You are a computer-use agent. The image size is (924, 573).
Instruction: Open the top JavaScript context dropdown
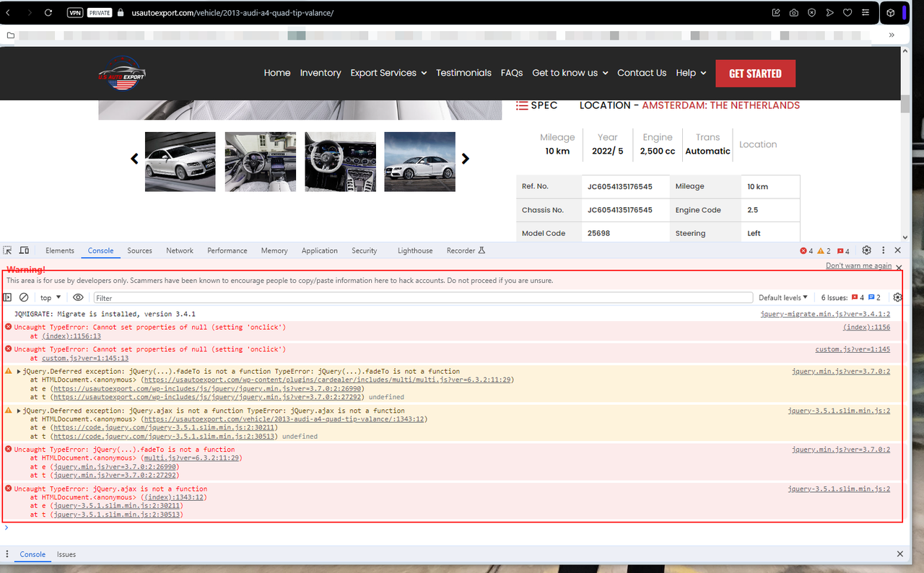click(51, 297)
